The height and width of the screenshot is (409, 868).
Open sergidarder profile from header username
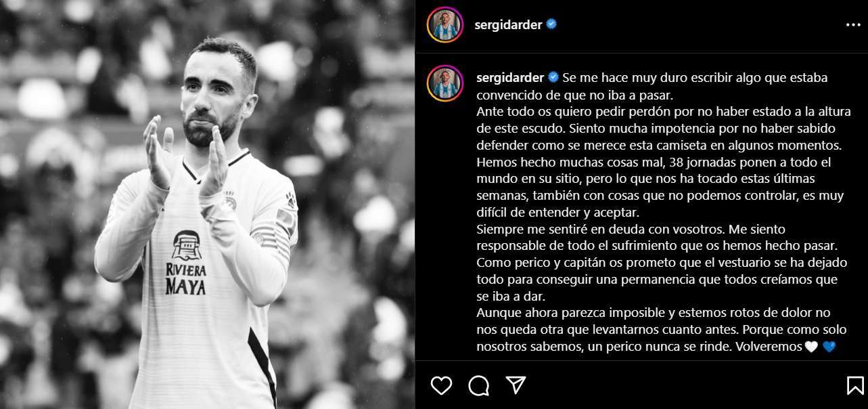coord(509,25)
